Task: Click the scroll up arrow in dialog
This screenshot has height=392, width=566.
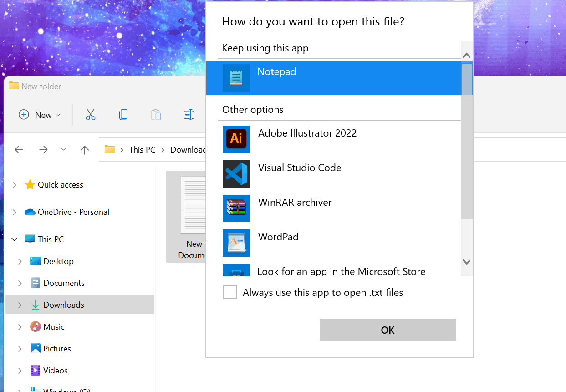Action: pos(467,56)
